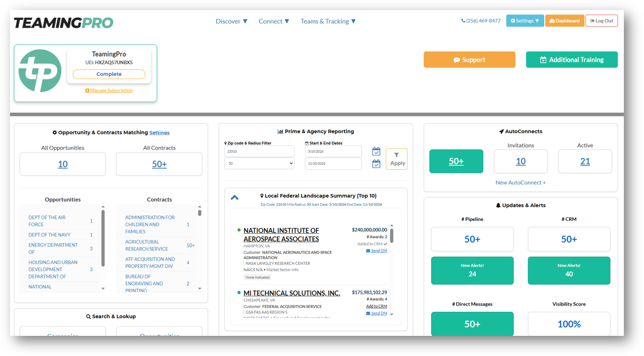The width and height of the screenshot is (644, 356).
Task: Add MI Technical Solutions to CRM
Action: tap(376, 306)
